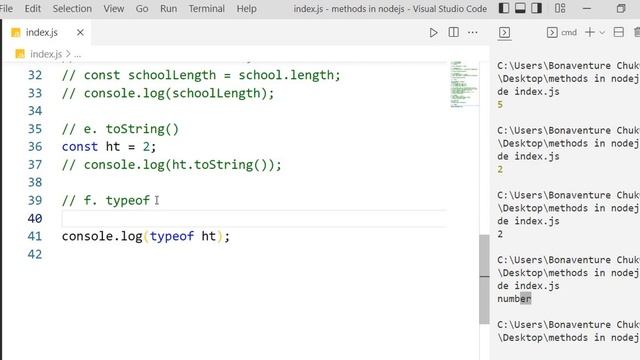Click 'console.log(typeof ht);' code line
The height and width of the screenshot is (360, 640).
146,236
